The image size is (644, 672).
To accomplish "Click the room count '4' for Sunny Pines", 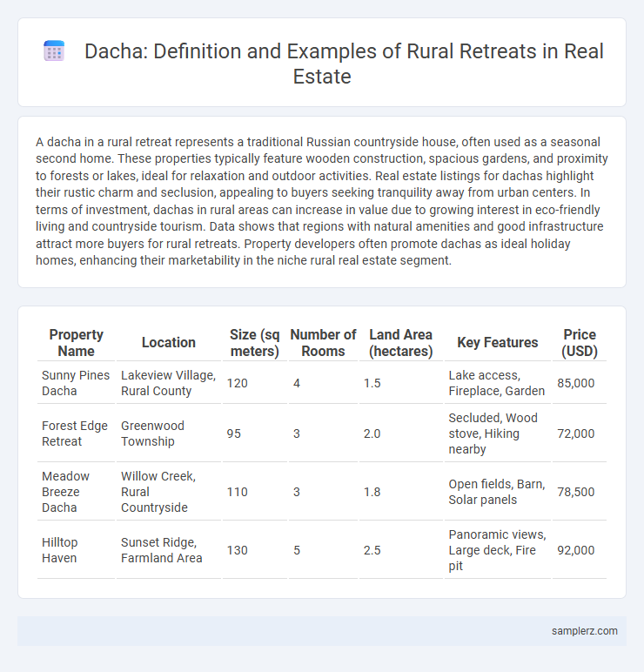I will pos(297,383).
